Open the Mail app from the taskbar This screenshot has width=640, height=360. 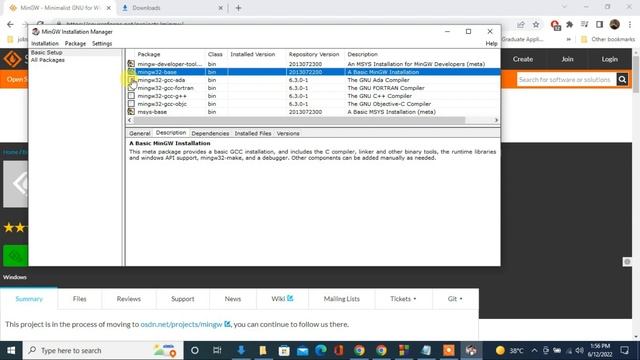coord(302,350)
